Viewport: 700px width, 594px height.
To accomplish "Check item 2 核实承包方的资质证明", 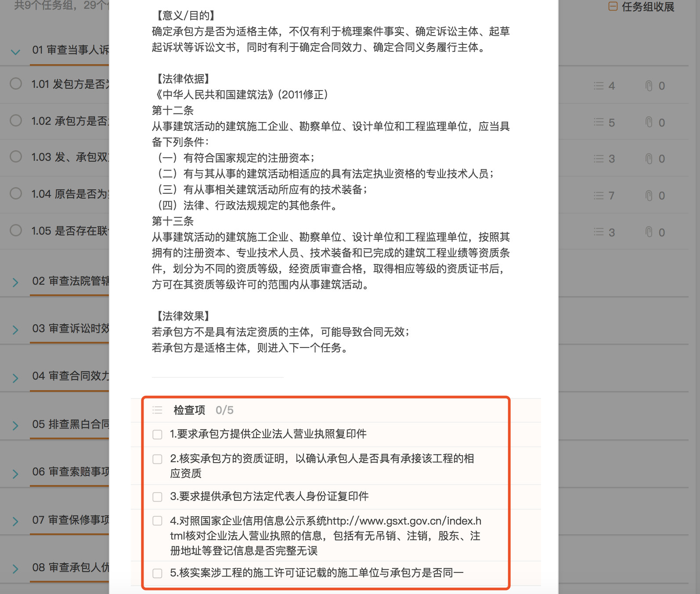I will [x=157, y=459].
